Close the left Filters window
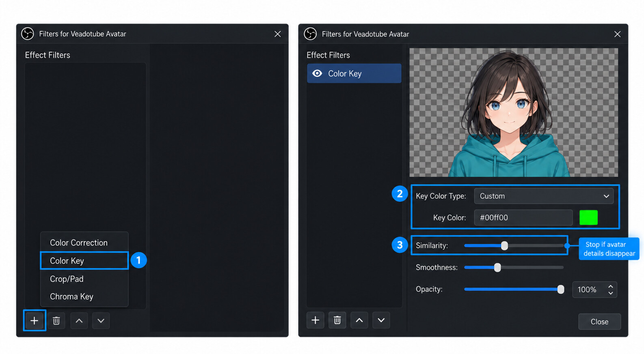This screenshot has height=354, width=644. 278,34
